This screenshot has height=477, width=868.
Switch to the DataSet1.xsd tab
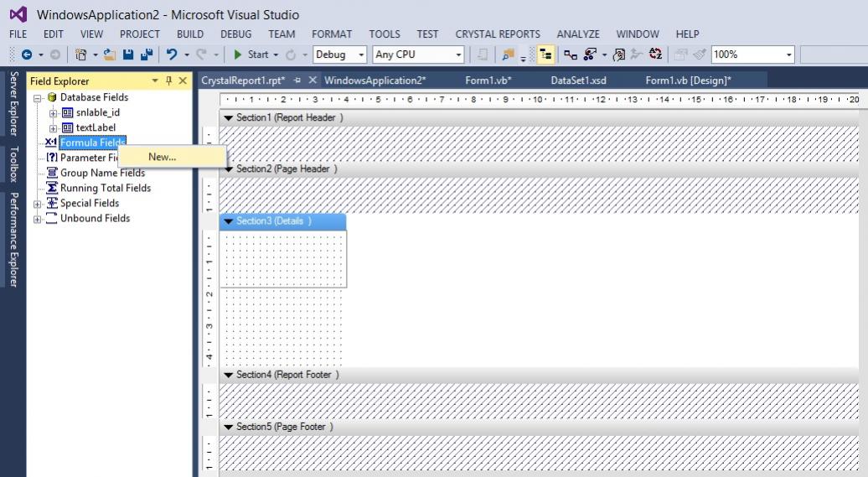pos(578,80)
